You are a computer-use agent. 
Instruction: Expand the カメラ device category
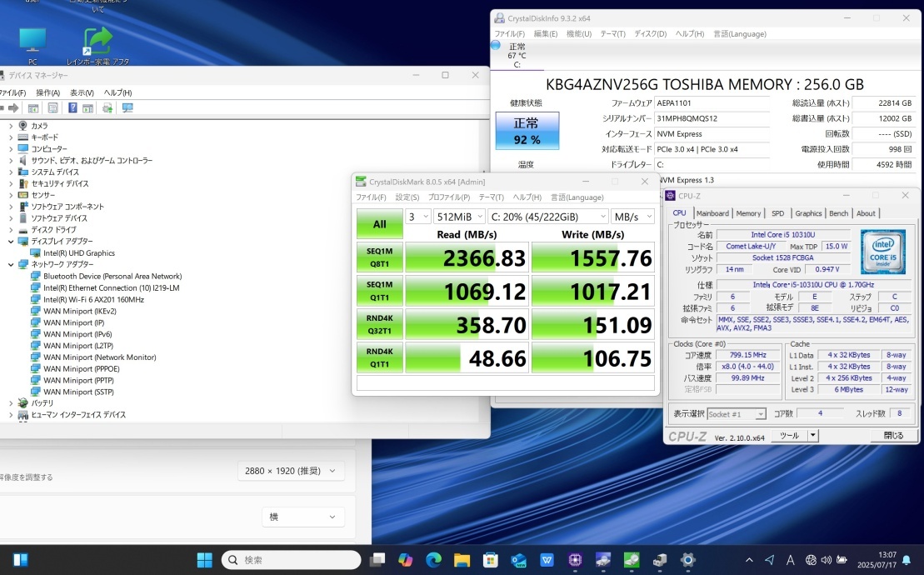[x=11, y=126]
